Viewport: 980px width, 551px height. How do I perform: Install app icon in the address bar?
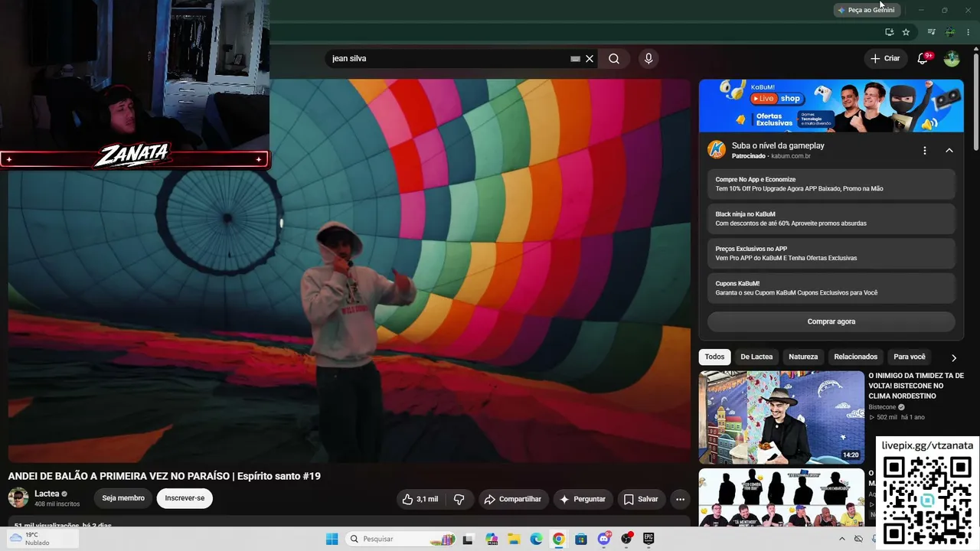tap(889, 32)
